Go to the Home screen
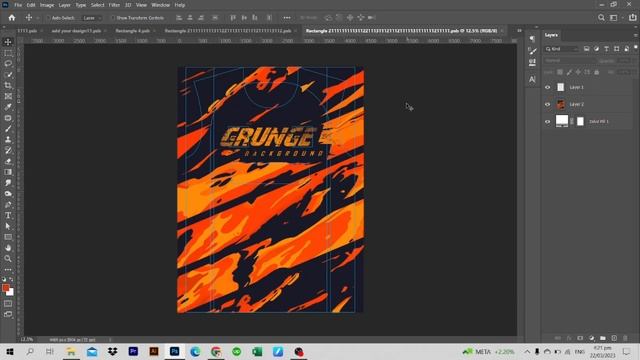 click(12, 18)
